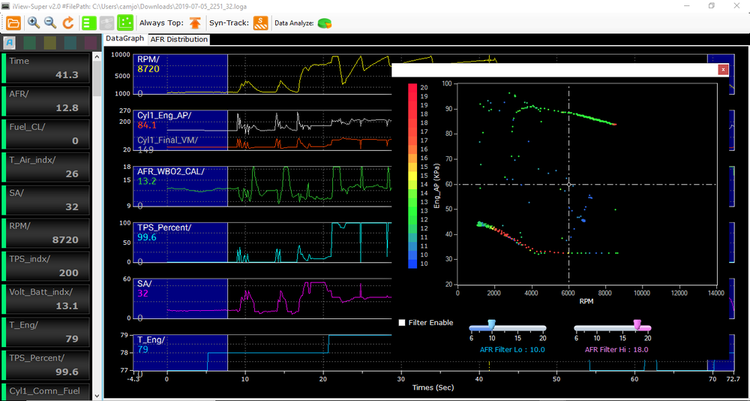The height and width of the screenshot is (401, 750).
Task: Select the green channel group swatch
Action: 30,43
